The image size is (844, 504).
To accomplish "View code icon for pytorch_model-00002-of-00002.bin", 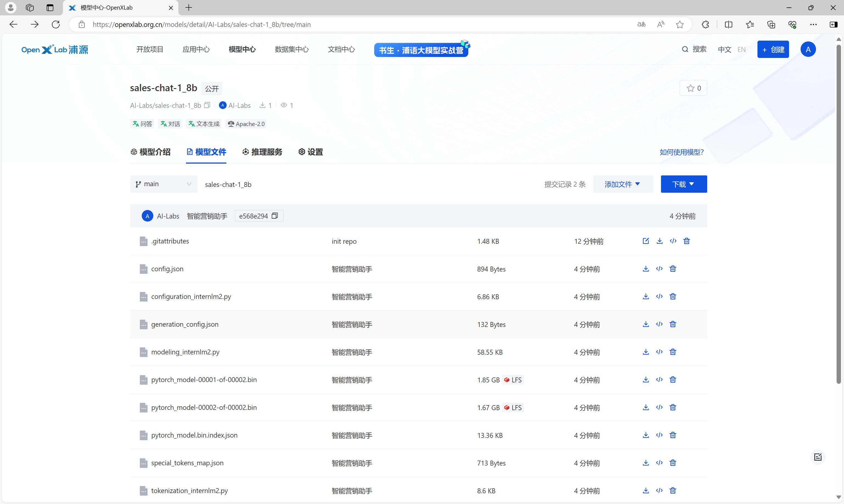I will coord(659,407).
